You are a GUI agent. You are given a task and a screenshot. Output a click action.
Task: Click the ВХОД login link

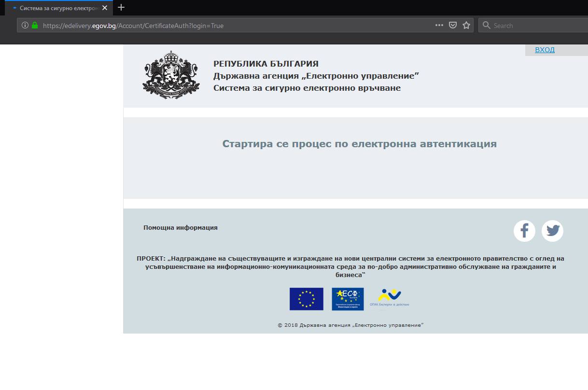coord(545,50)
